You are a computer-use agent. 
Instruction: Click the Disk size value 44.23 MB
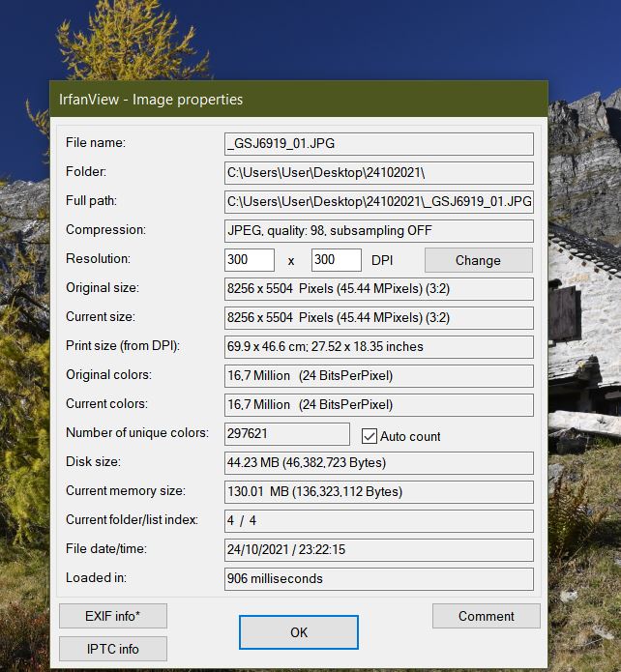(x=379, y=463)
